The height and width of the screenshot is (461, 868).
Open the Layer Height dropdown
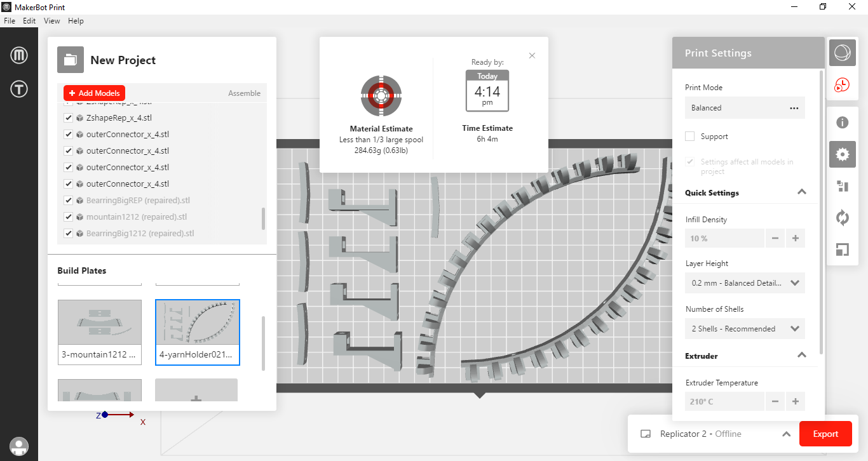coord(745,283)
